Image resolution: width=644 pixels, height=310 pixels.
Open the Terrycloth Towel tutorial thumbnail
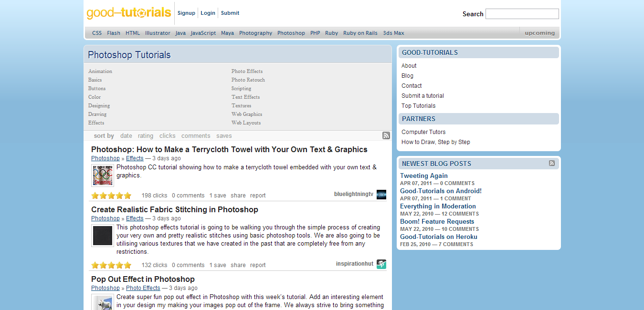(103, 176)
